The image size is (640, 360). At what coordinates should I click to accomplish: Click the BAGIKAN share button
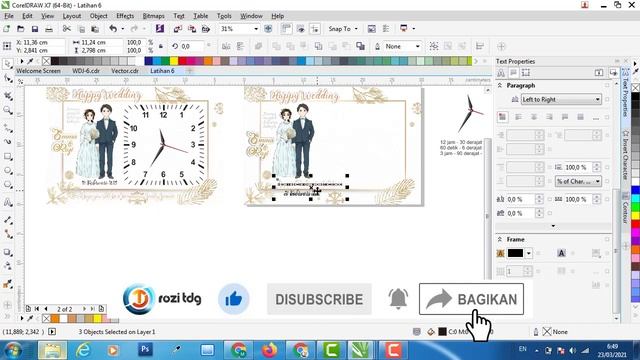coord(471,299)
